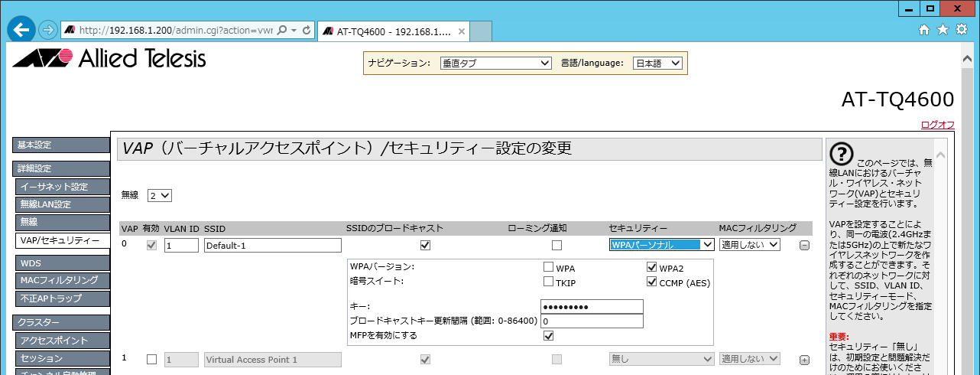Click the minus icon on VAP 0 row
This screenshot has width=980, height=375.
coord(804,246)
